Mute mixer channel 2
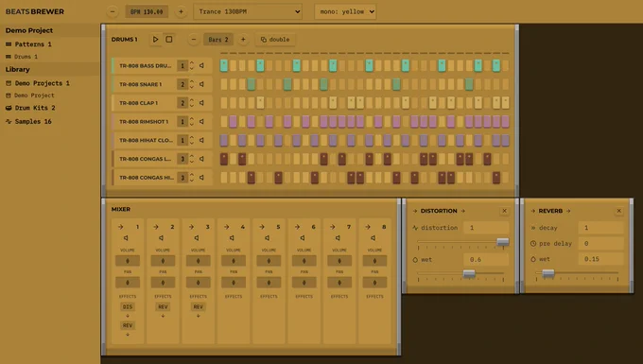Image resolution: width=643 pixels, height=364 pixels. (x=162, y=237)
